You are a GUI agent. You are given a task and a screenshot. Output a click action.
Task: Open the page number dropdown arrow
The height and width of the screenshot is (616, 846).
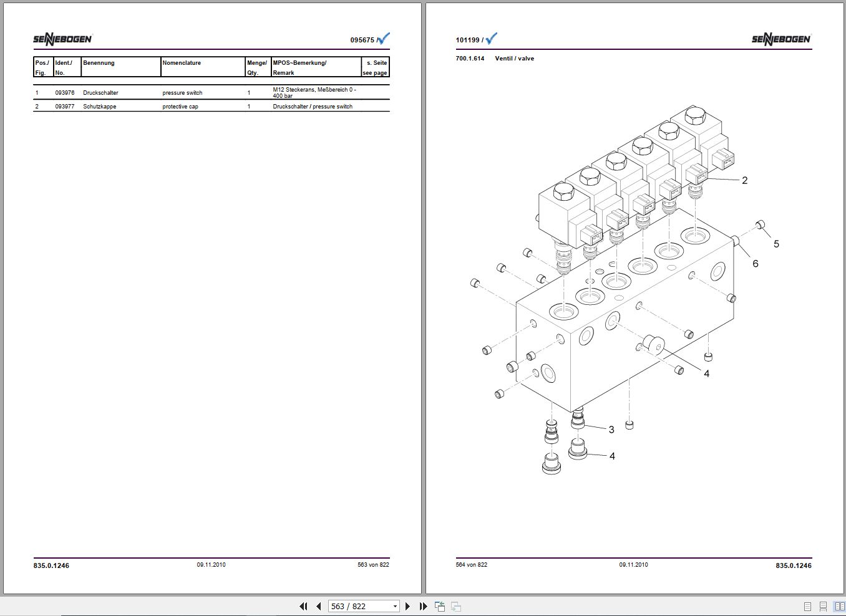(395, 606)
